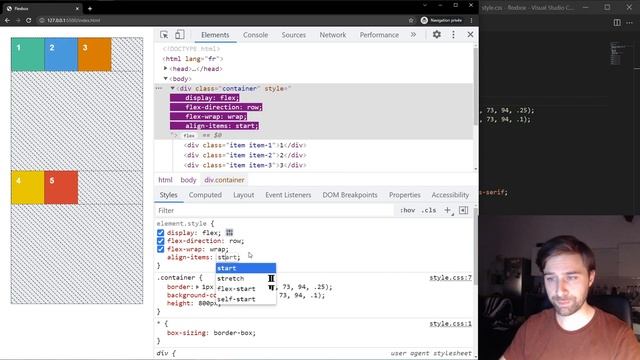Open the Chrome three-dot menu
640x360 pixels.
(471, 20)
